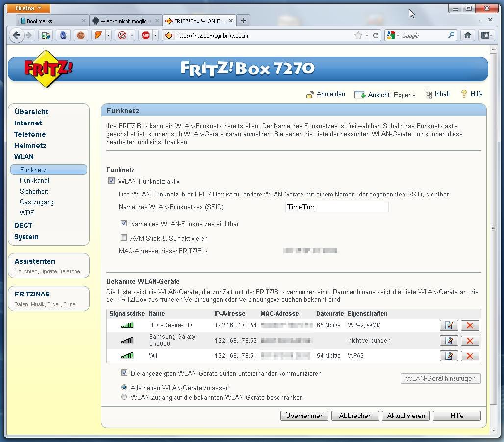Toggle Name des WLAN-Funknetzes sichtbar checkbox
This screenshot has width=504, height=442.
click(124, 223)
